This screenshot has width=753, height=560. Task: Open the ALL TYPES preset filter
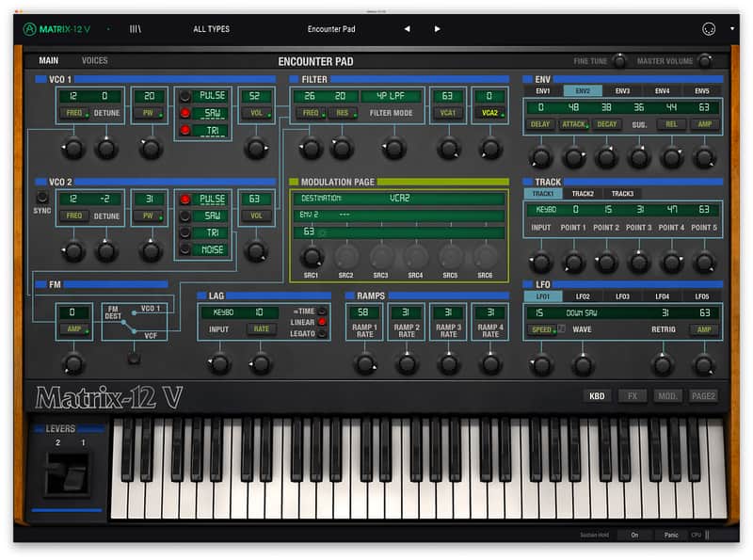211,29
